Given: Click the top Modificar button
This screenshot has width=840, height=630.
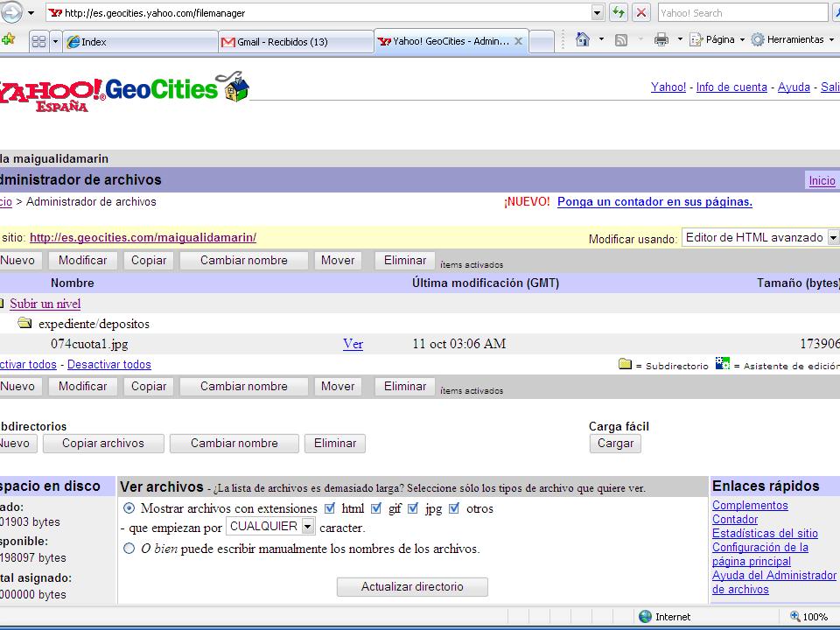Looking at the screenshot, I should click(82, 261).
